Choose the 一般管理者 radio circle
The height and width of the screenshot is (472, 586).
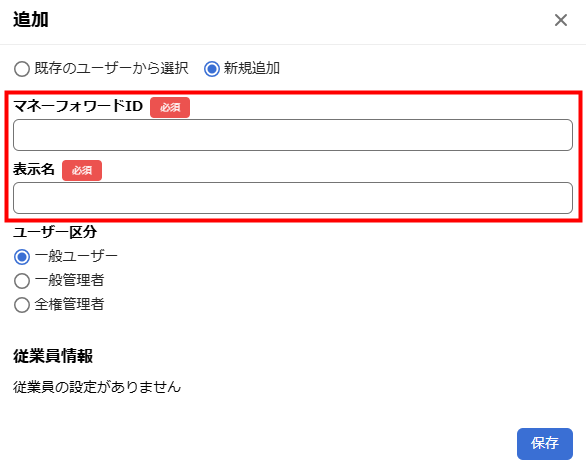coord(22,281)
